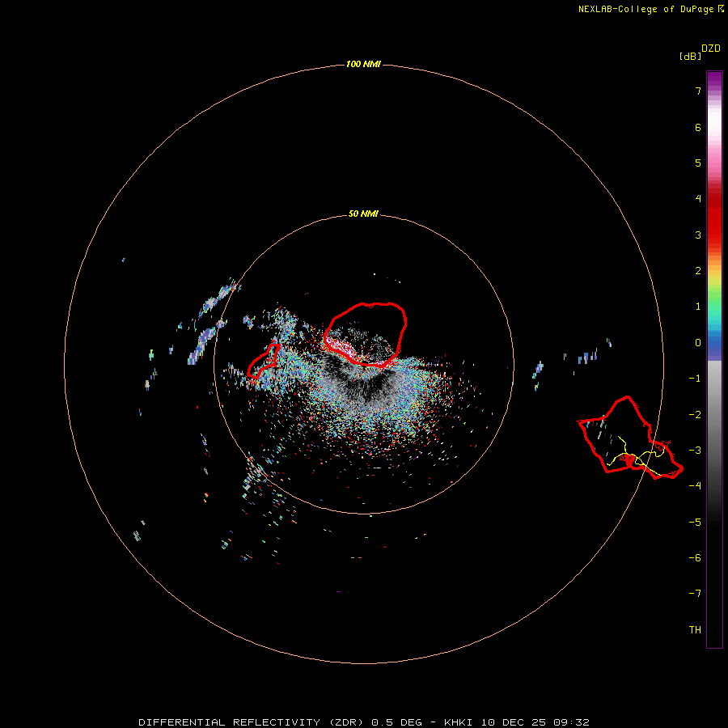Click the "-1" tick label on the color scale
This screenshot has height=728, width=728.
click(695, 379)
